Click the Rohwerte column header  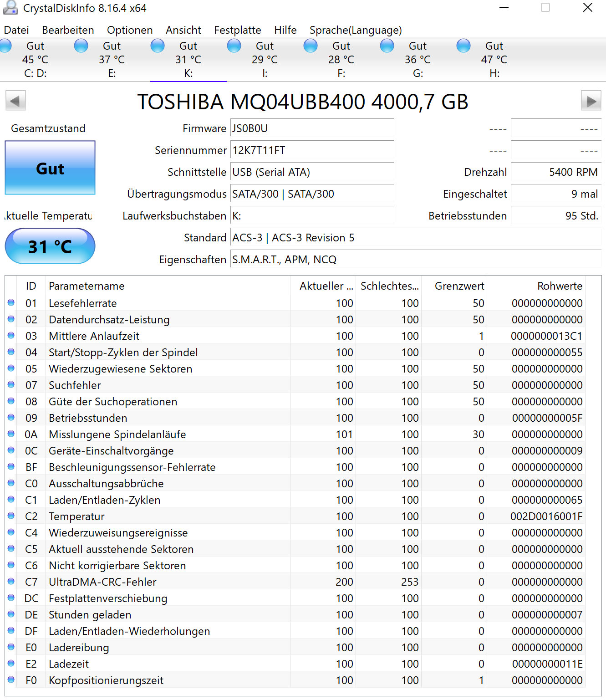pos(536,286)
